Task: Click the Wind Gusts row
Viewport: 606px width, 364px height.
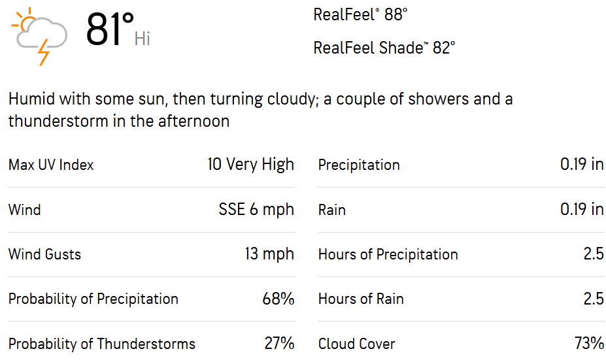Action: tap(152, 254)
